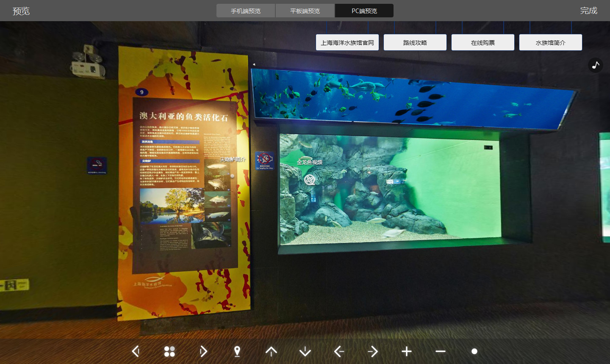610x364 pixels.
Task: Tilt the view up with up arrow
Action: pyautogui.click(x=271, y=351)
